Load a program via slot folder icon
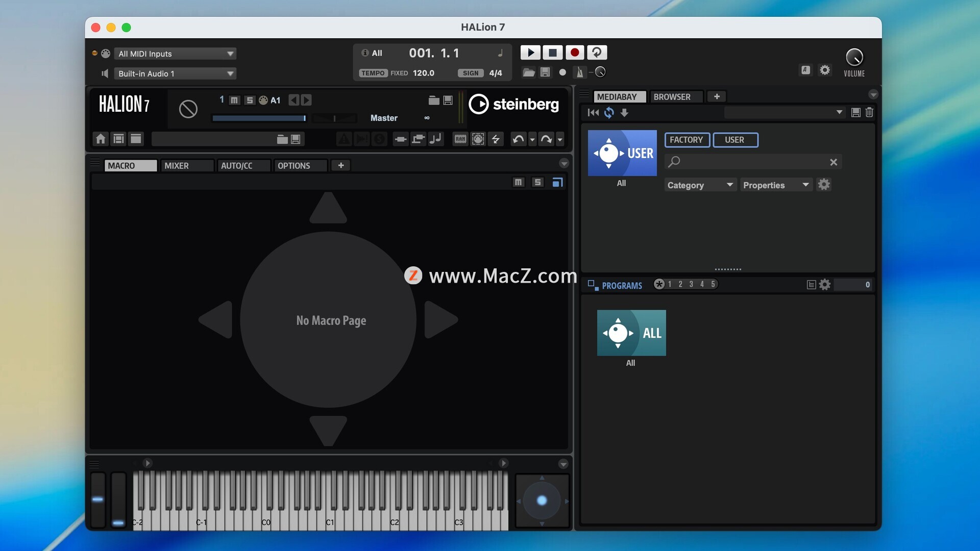The width and height of the screenshot is (980, 551). [x=434, y=100]
